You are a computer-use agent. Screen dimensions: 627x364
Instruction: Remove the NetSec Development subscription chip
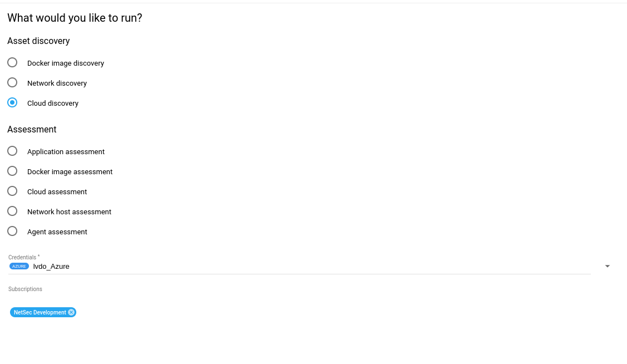(x=71, y=313)
